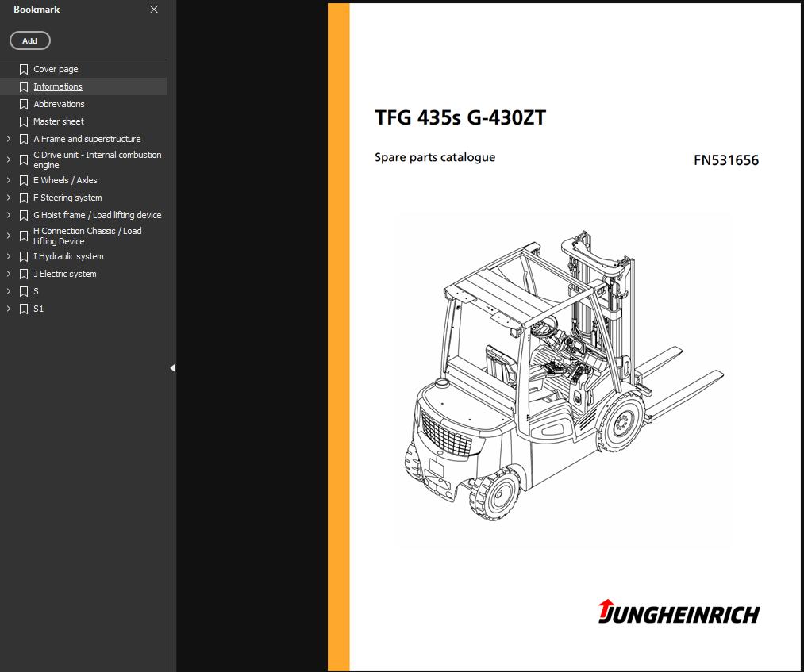
Task: Expand E Wheels / Axles section
Action: (9, 180)
